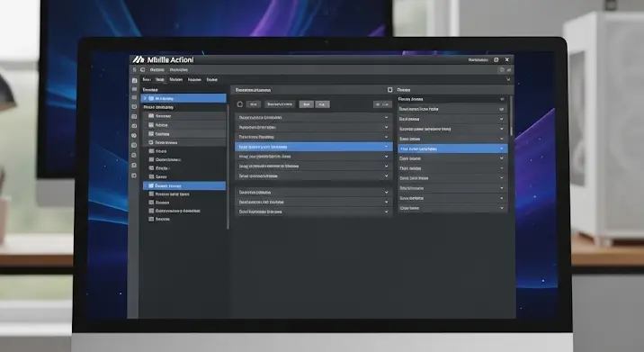Open the chevron on the highlighted middle panel row
The height and width of the screenshot is (352, 644).
[386, 147]
